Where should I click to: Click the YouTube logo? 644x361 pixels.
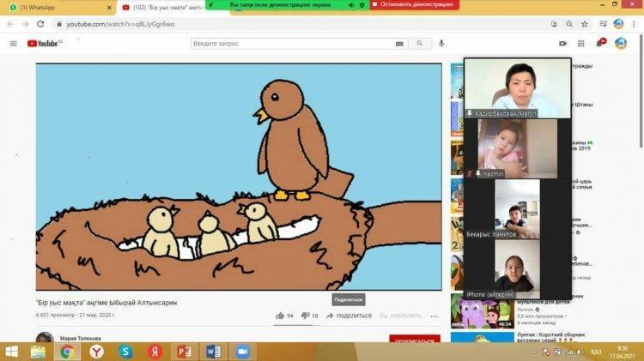click(x=45, y=43)
